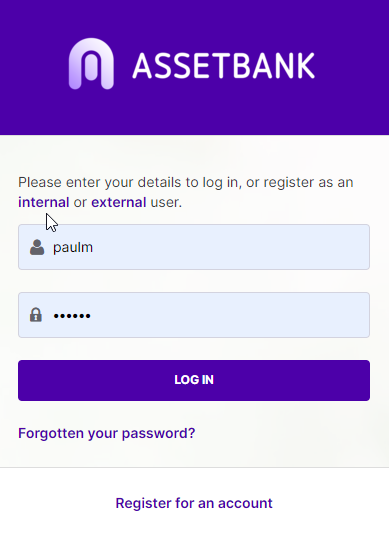Click the user silhouette icon
The image size is (389, 535).
point(37,247)
